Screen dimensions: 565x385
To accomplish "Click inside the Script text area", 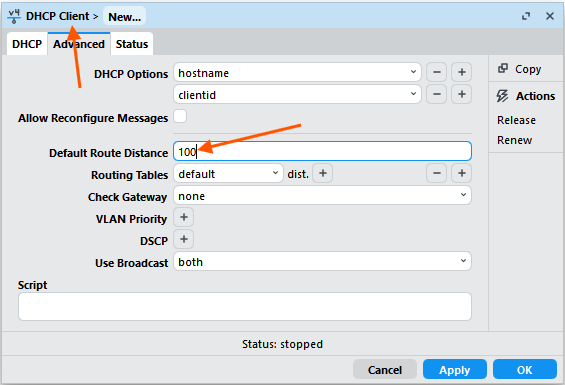I will point(245,306).
